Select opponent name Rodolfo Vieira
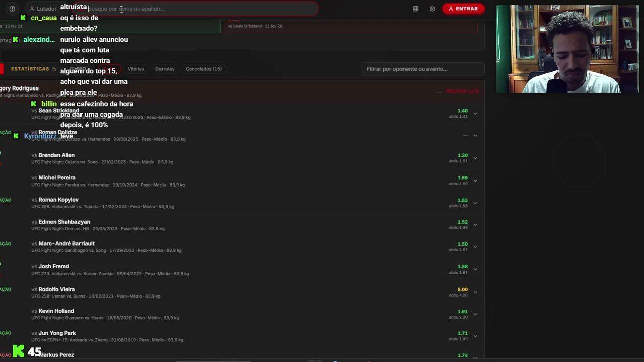644x362 pixels. [x=57, y=289]
